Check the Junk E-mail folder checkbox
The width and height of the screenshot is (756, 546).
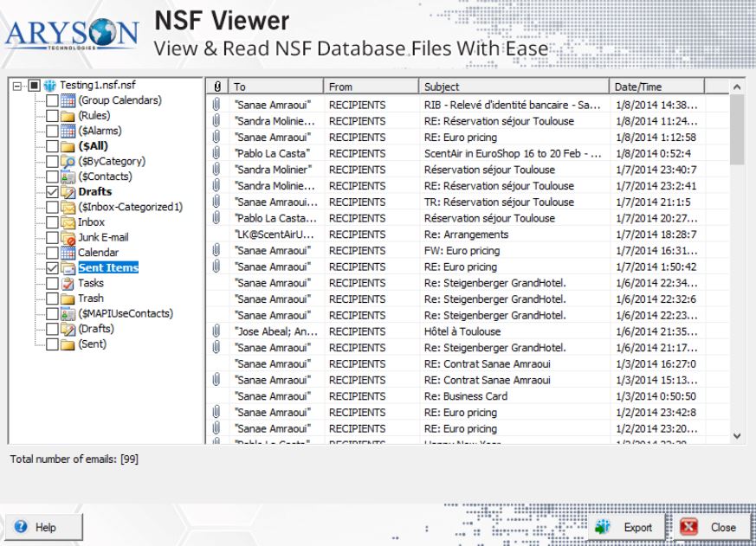coord(52,238)
